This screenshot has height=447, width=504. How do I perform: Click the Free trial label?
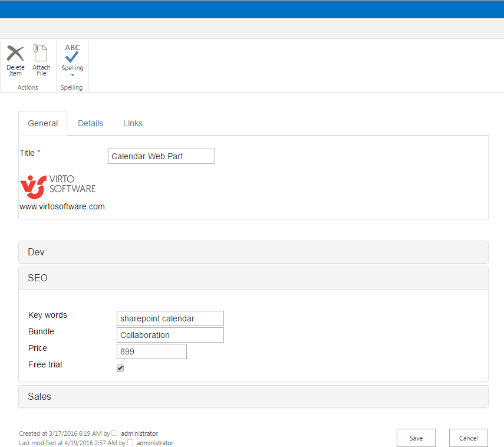point(45,364)
